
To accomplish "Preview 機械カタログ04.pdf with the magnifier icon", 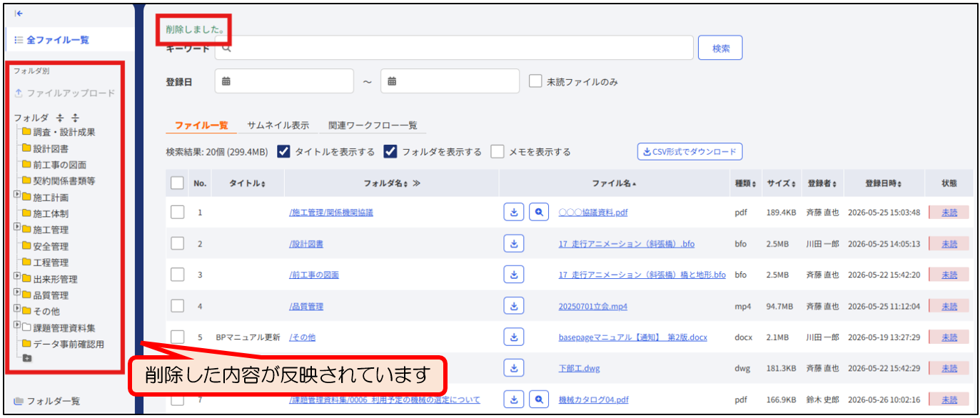I will pos(539,399).
